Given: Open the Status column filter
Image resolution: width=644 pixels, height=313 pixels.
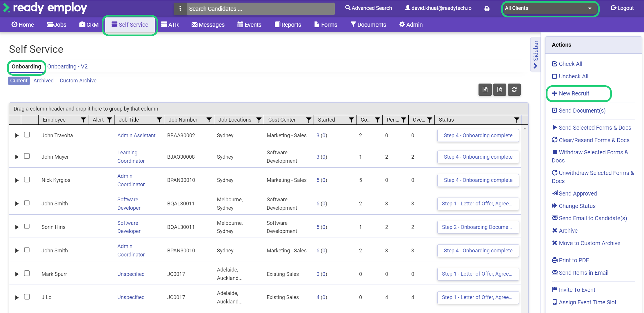Looking at the screenshot, I should pyautogui.click(x=516, y=120).
